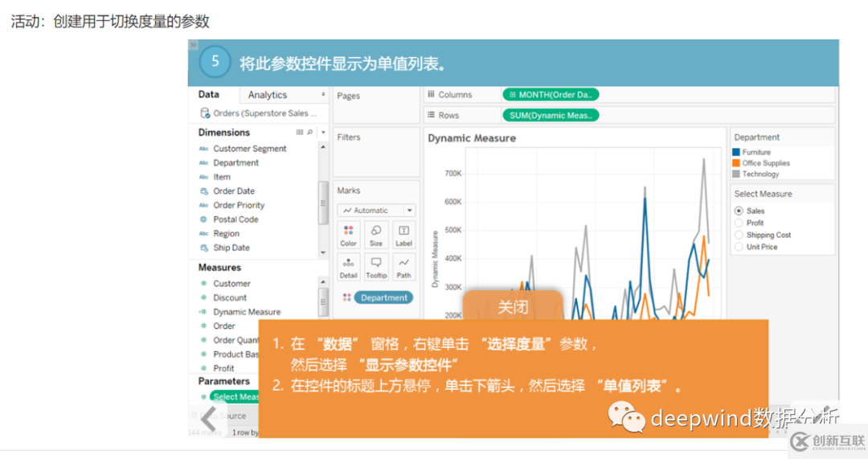The height and width of the screenshot is (459, 868).
Task: Click the Dimensions search magnifier icon
Action: click(310, 133)
